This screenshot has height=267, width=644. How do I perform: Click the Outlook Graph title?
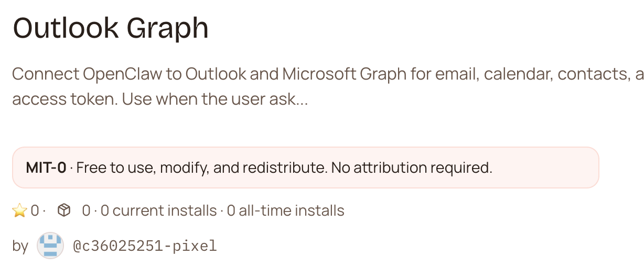[x=111, y=28]
